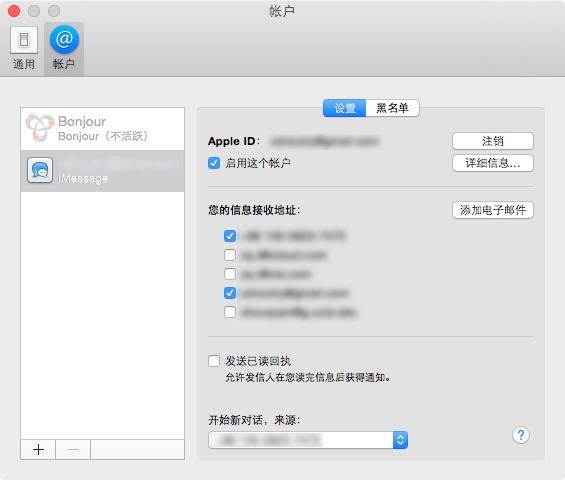The width and height of the screenshot is (565, 480).
Task: Add a new account with plus button
Action: tap(38, 449)
